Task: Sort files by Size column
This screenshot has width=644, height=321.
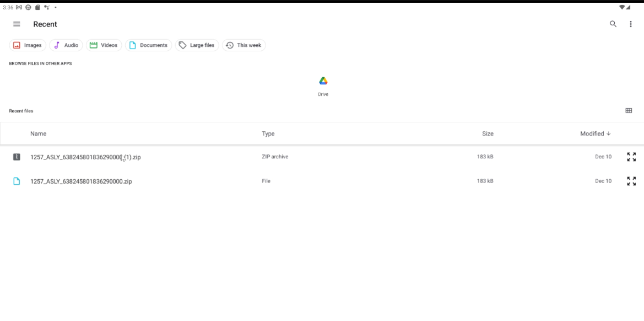Action: pyautogui.click(x=488, y=133)
